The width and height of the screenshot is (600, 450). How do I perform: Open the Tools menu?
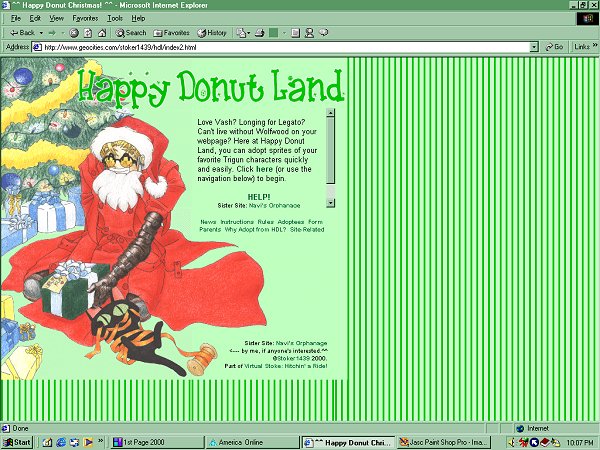tap(115, 18)
